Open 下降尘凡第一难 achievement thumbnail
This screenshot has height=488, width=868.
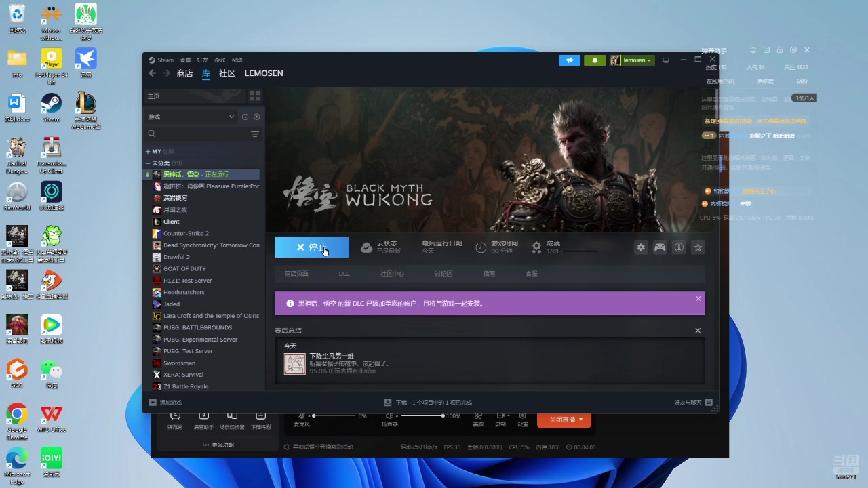click(x=295, y=364)
